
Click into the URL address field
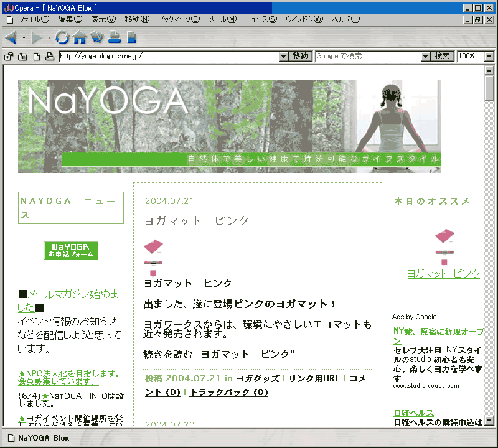coord(169,57)
